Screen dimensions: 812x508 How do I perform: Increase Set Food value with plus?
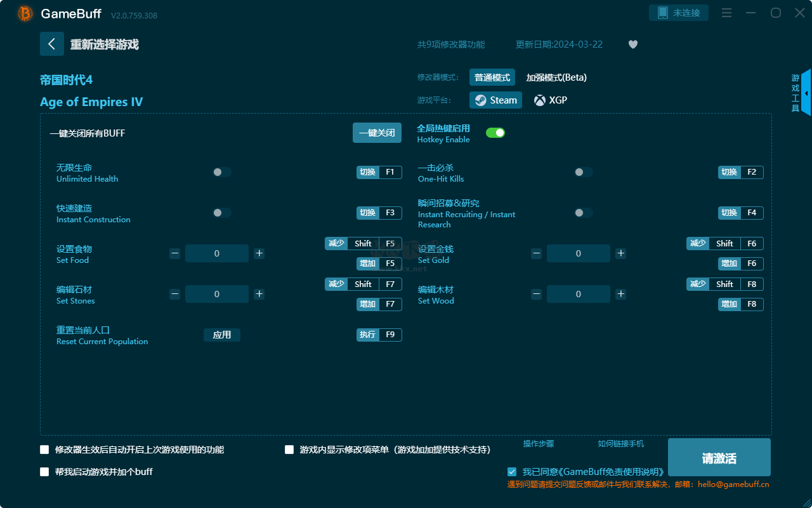coord(259,253)
